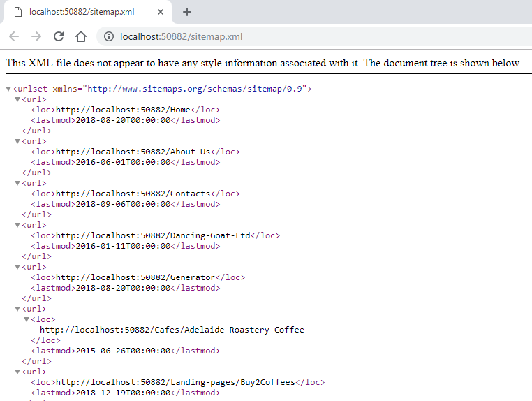Viewport: 532px width, 401px height.
Task: Collapse the urlset root element
Action: pos(8,89)
